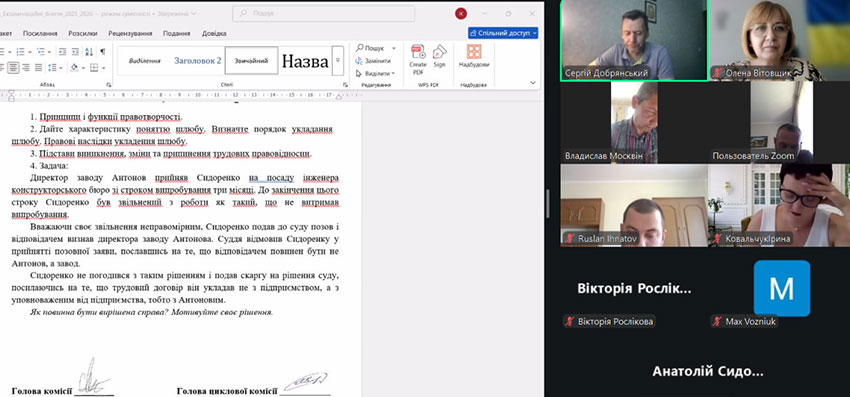Open the Розсилки tab

[83, 33]
